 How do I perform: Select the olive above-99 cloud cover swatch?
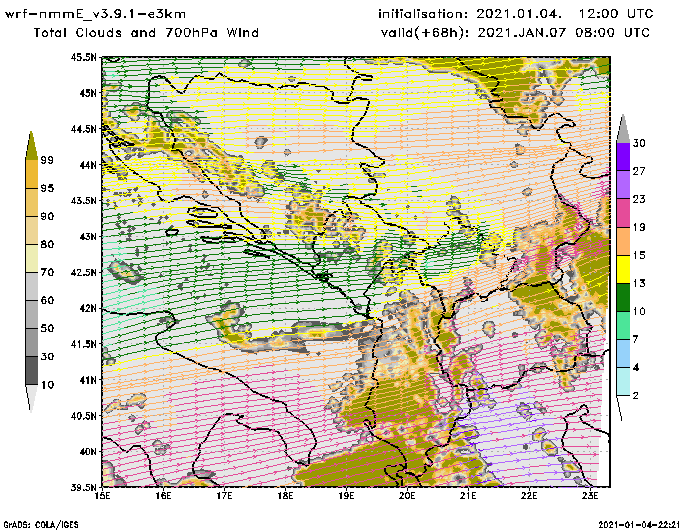tap(31, 146)
